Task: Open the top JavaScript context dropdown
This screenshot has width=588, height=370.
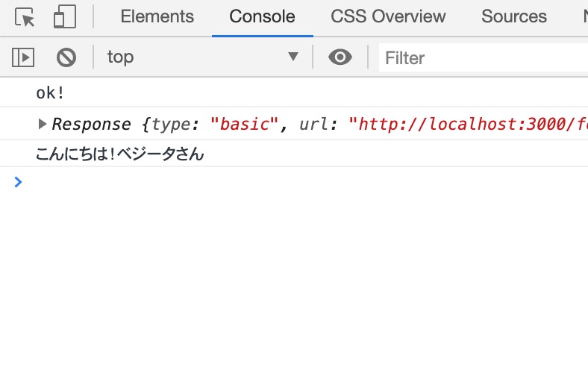Action: pyautogui.click(x=202, y=57)
